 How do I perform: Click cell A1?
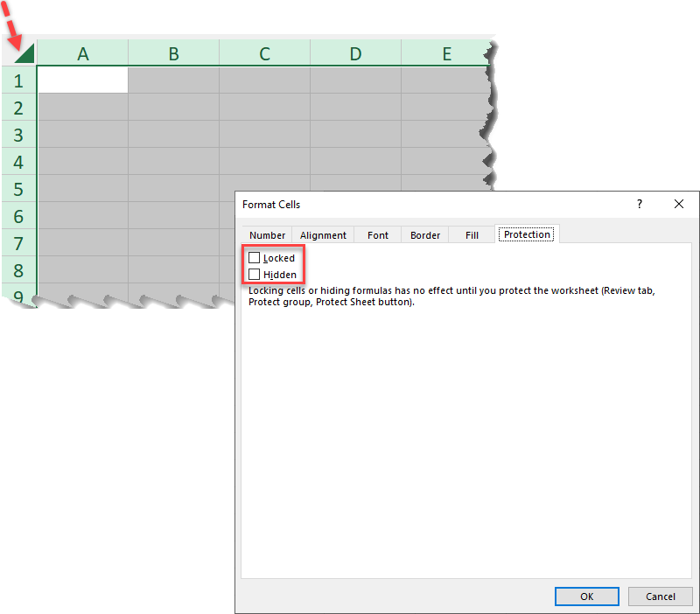(83, 80)
